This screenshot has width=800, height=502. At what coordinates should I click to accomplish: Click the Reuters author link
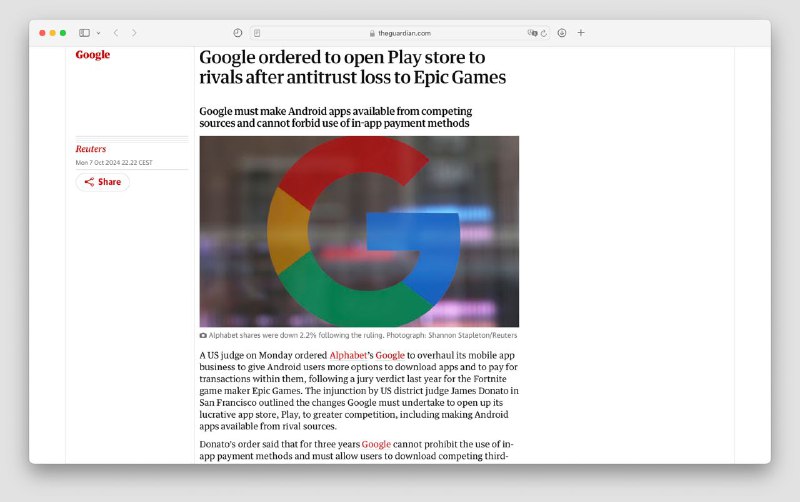tap(91, 149)
